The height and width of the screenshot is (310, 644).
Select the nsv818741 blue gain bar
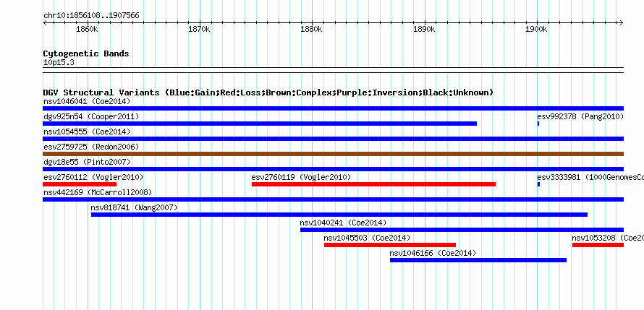tap(339, 215)
